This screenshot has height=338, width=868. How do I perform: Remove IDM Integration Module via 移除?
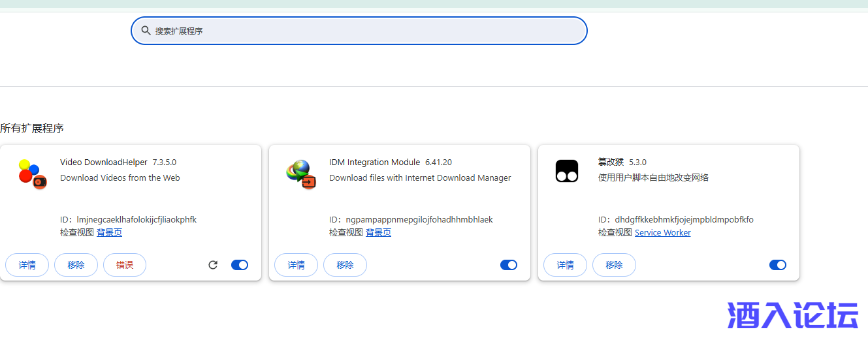point(345,265)
